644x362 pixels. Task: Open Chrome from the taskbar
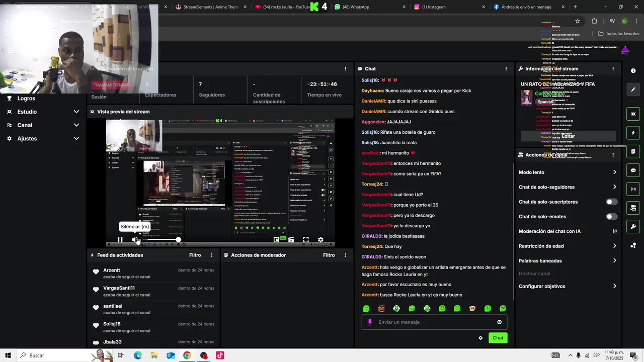click(x=187, y=355)
